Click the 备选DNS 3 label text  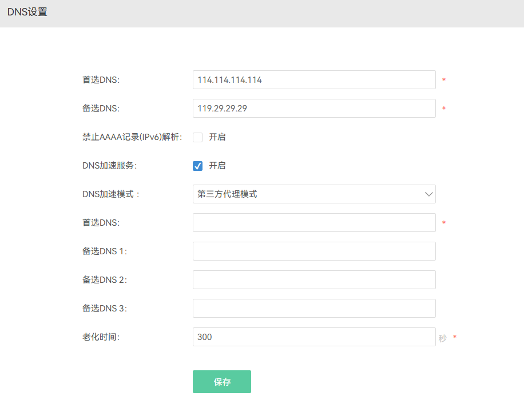[x=105, y=309]
